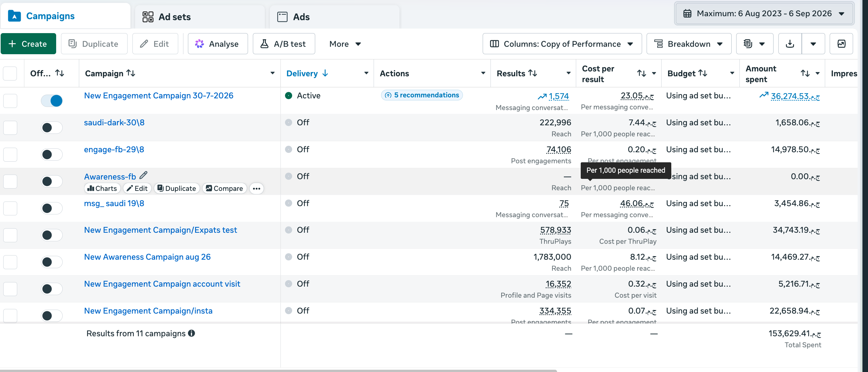Screen dimensions: 868x372
Task: Open Campaign column options caret
Action: click(272, 73)
